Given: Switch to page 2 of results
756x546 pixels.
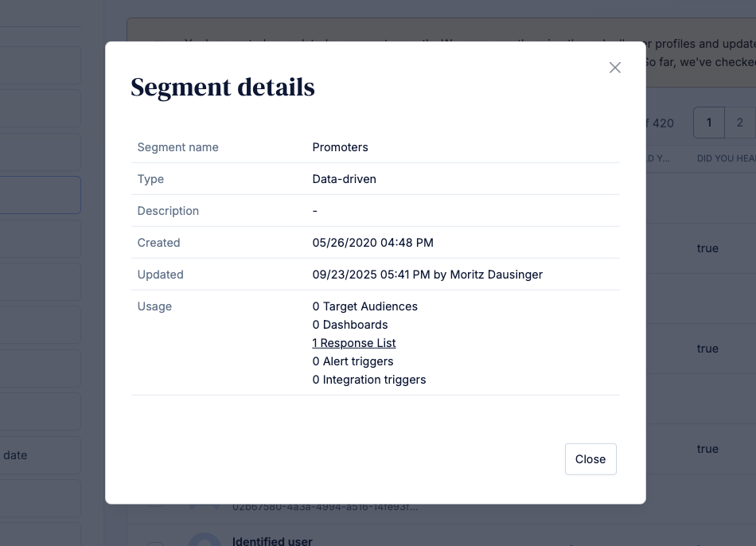Looking at the screenshot, I should pyautogui.click(x=740, y=123).
